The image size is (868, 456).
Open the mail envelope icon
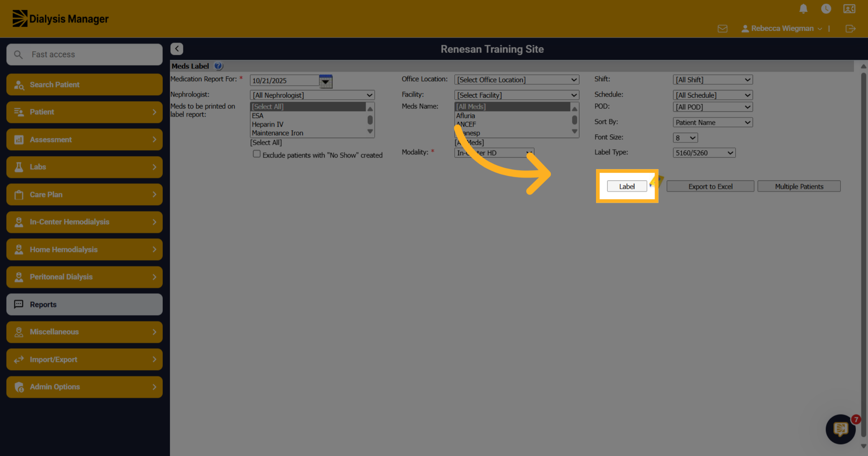723,29
